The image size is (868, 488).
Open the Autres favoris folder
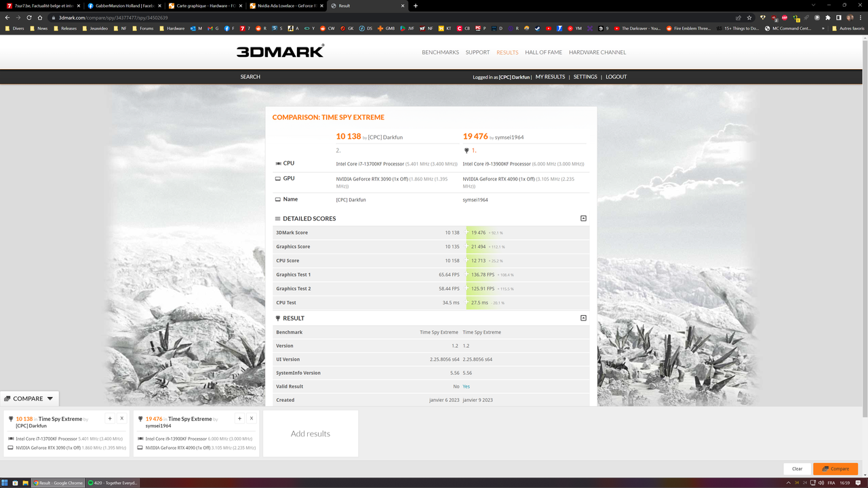(x=848, y=28)
